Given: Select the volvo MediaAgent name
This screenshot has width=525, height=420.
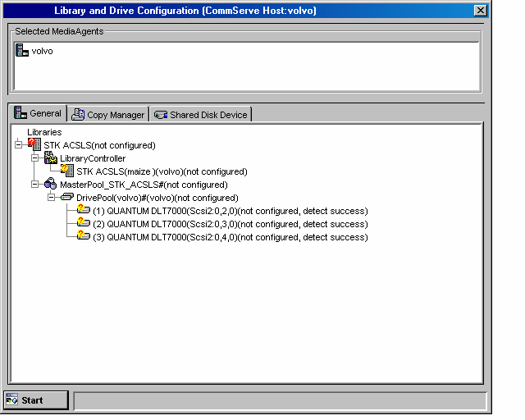Looking at the screenshot, I should [x=42, y=51].
